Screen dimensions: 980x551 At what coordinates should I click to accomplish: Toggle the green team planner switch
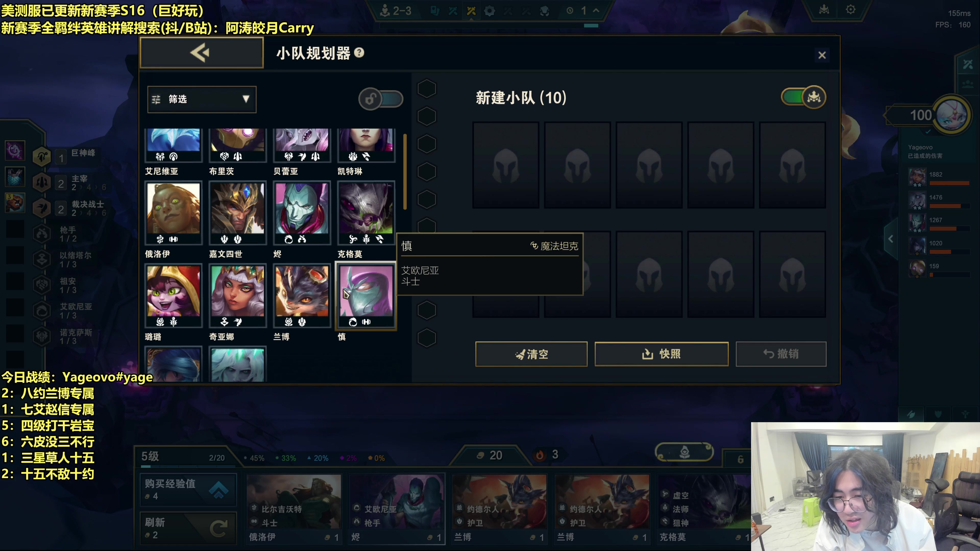pyautogui.click(x=803, y=97)
